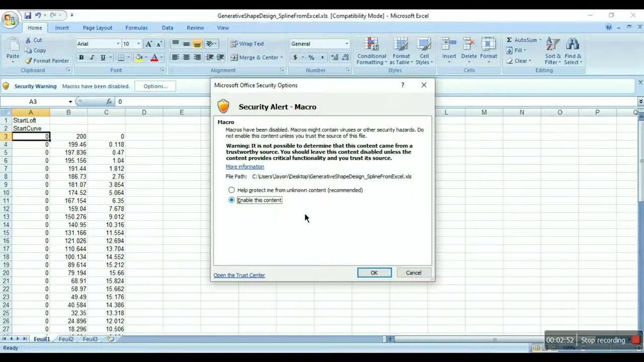
Task: Expand the General number format dropdown
Action: click(347, 44)
